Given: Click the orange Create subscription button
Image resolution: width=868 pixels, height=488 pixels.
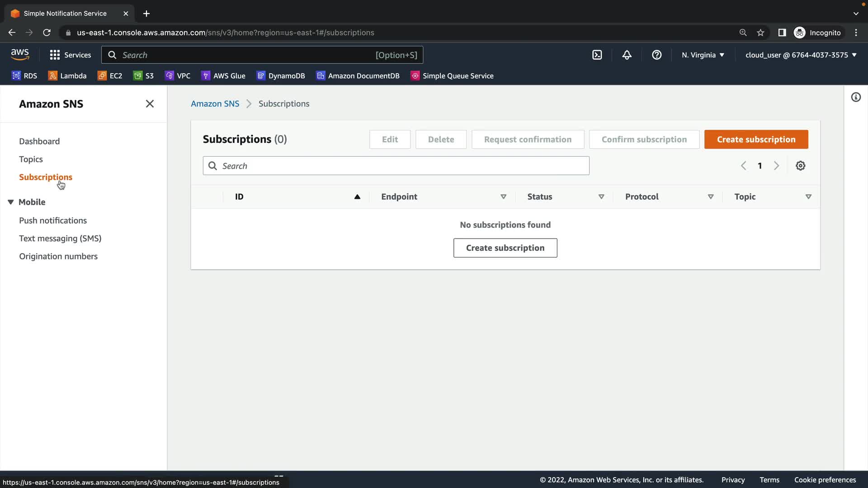Looking at the screenshot, I should [x=756, y=140].
